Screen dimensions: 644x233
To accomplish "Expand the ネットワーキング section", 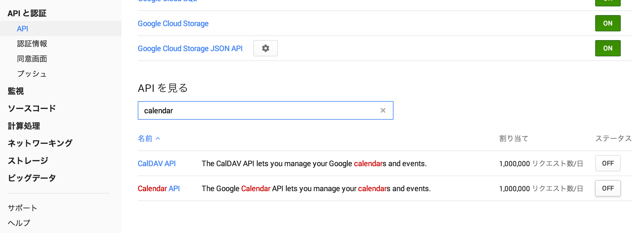I will pos(40,143).
